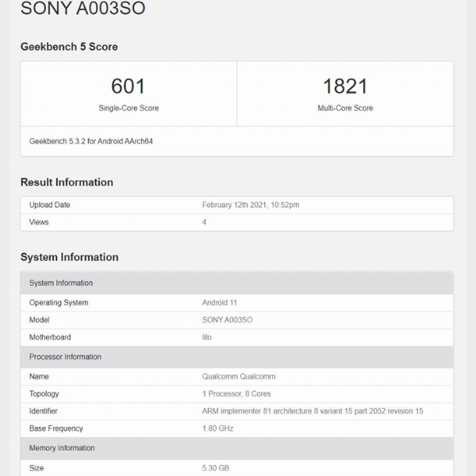Click the SONY A003SO page title
Image resolution: width=476 pixels, height=476 pixels.
[x=83, y=7]
